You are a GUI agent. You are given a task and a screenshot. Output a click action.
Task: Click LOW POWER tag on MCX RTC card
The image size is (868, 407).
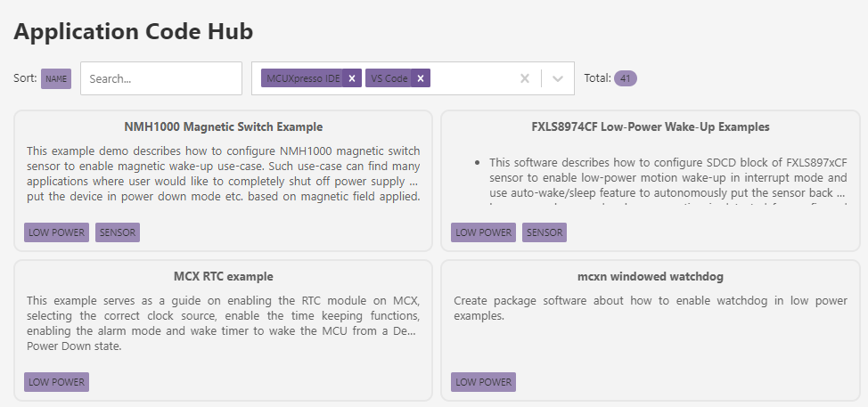[57, 382]
